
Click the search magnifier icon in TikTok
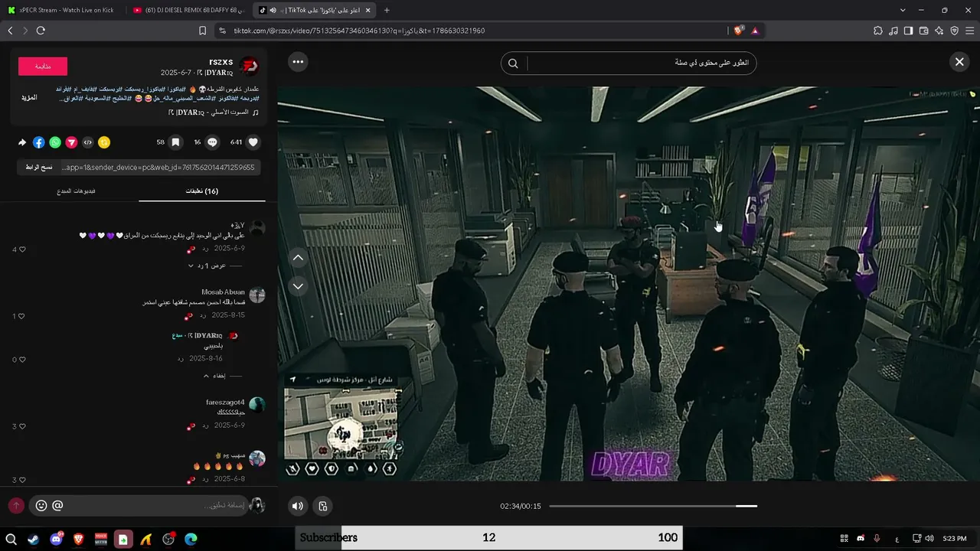(x=514, y=64)
